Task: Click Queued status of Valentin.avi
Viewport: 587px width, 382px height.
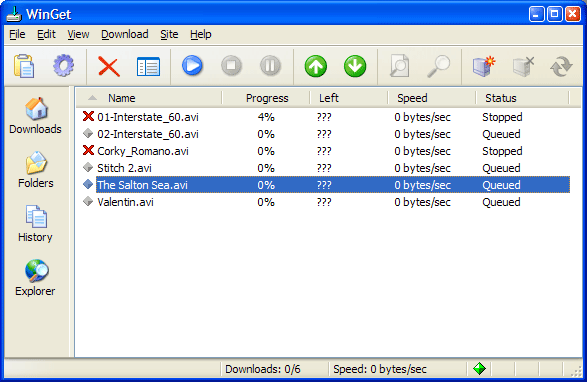Action: tap(501, 202)
